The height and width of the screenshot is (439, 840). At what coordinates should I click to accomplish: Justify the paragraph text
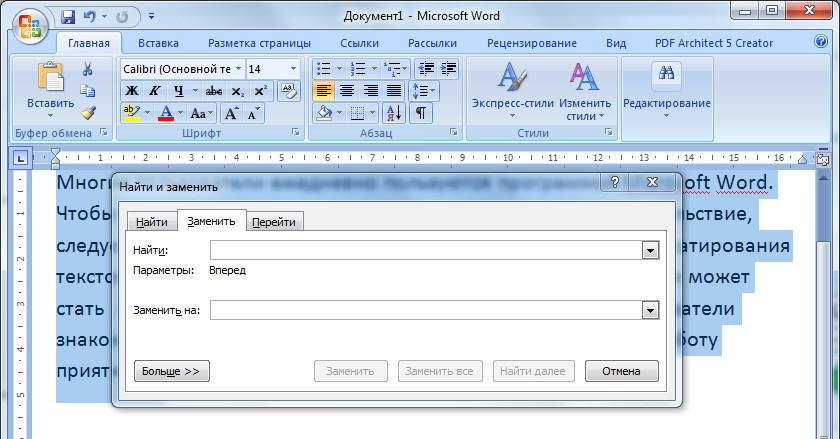coord(394,91)
